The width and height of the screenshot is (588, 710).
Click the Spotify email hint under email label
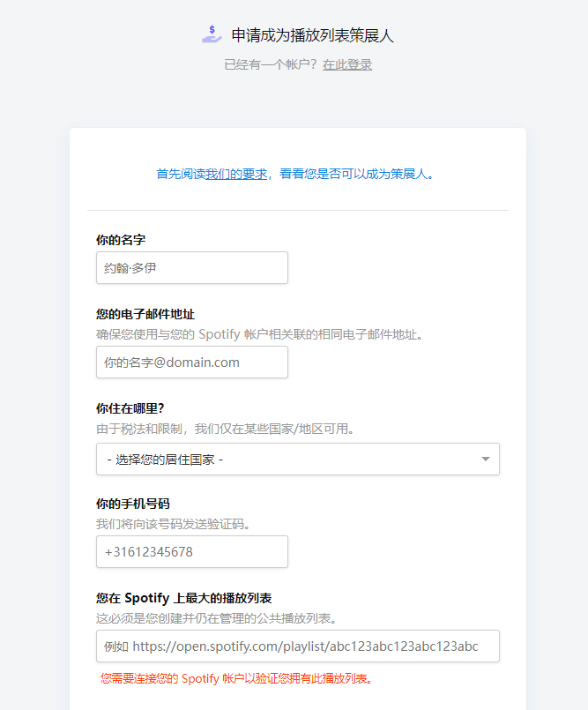click(x=259, y=334)
